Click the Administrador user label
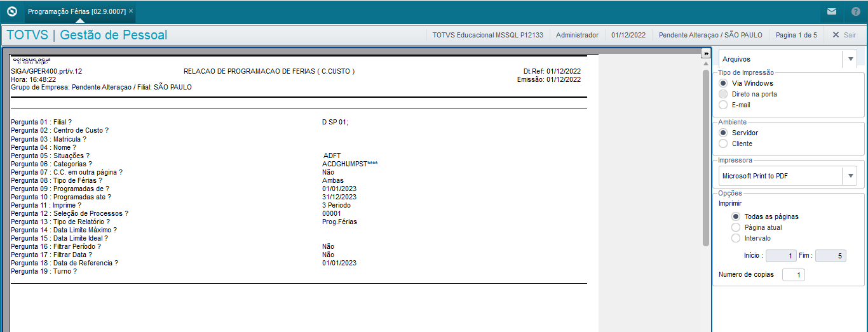The height and width of the screenshot is (332, 868). point(577,35)
